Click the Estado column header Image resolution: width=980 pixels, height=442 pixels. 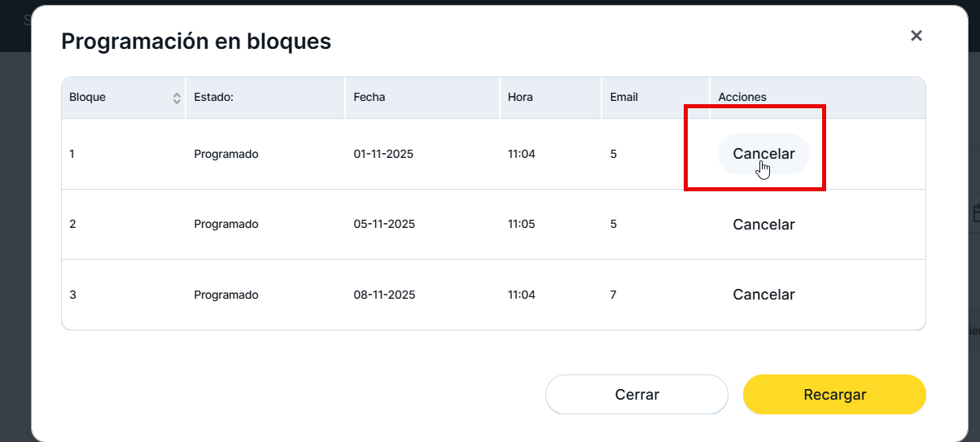214,98
